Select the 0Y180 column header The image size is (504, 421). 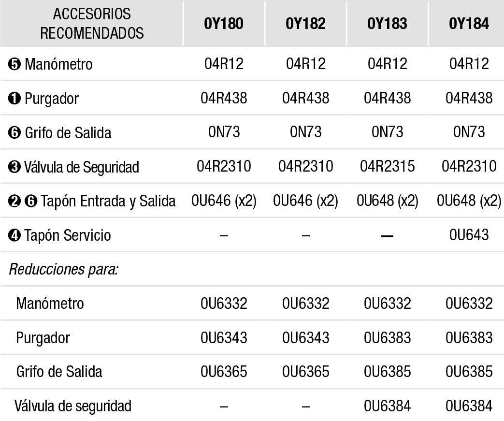(224, 24)
